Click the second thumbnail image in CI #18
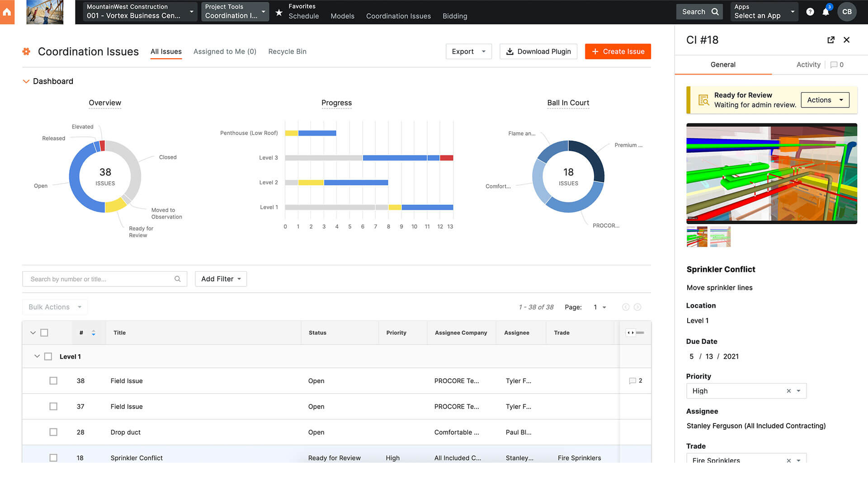The height and width of the screenshot is (488, 868). (721, 237)
